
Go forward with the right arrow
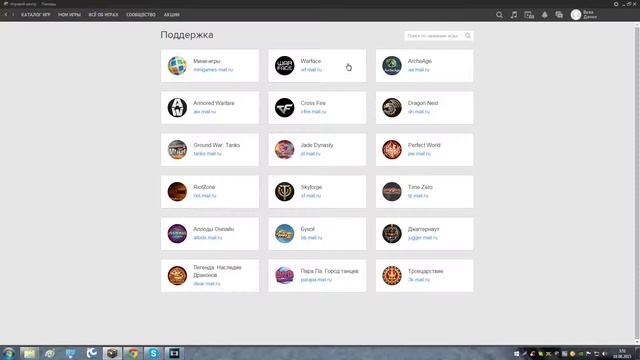(13, 15)
